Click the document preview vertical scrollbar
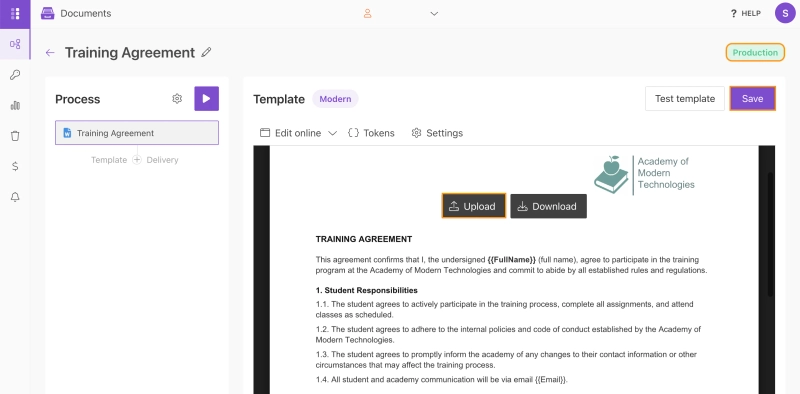This screenshot has height=394, width=800. 771,235
